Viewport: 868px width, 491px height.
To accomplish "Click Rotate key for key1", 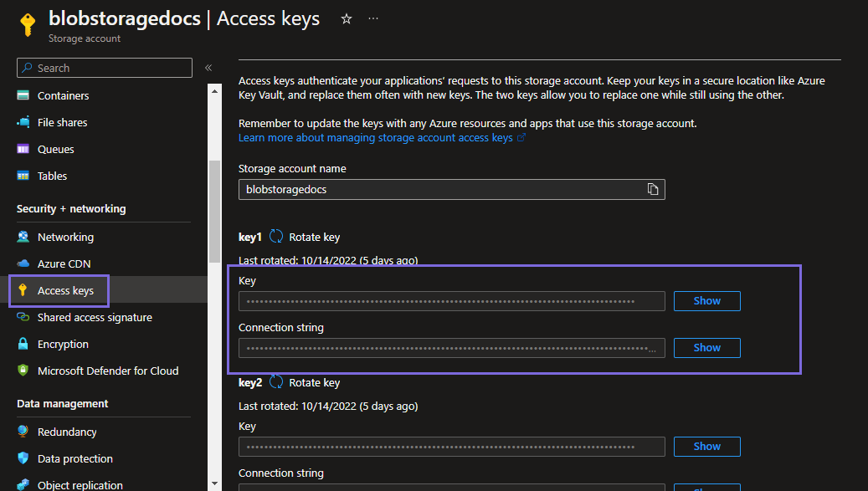I will pos(315,238).
